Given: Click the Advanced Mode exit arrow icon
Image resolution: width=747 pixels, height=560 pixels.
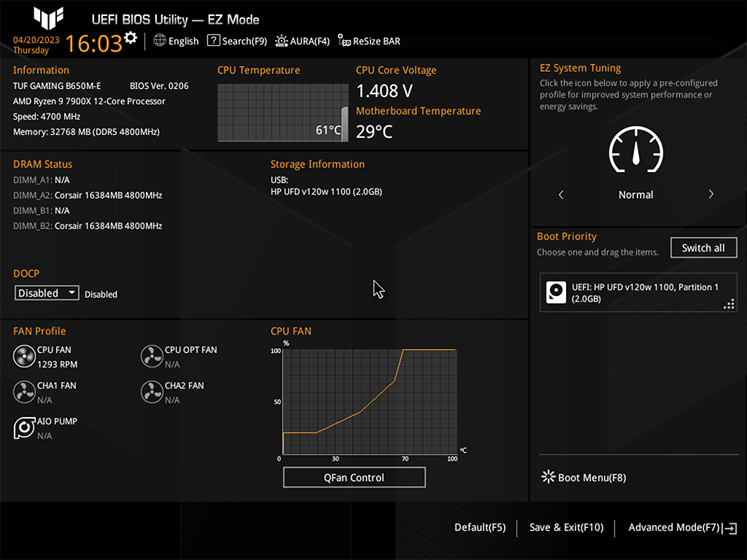Looking at the screenshot, I should tap(729, 528).
